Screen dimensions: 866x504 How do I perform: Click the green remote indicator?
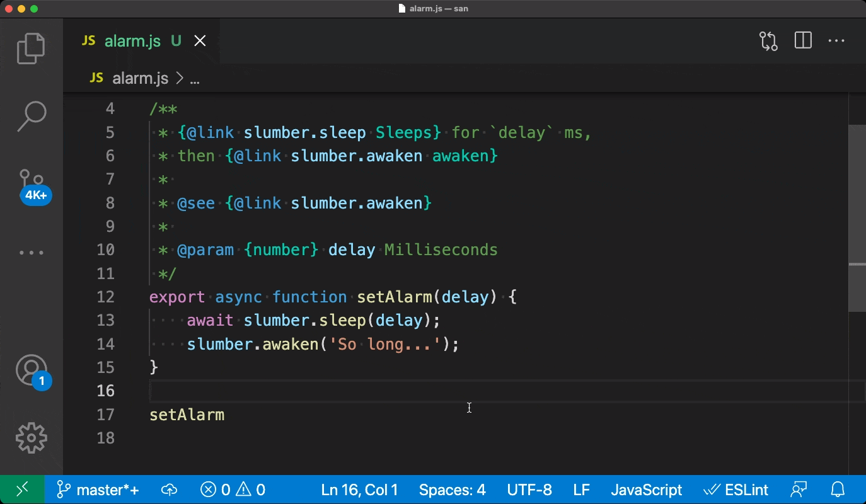[23, 490]
